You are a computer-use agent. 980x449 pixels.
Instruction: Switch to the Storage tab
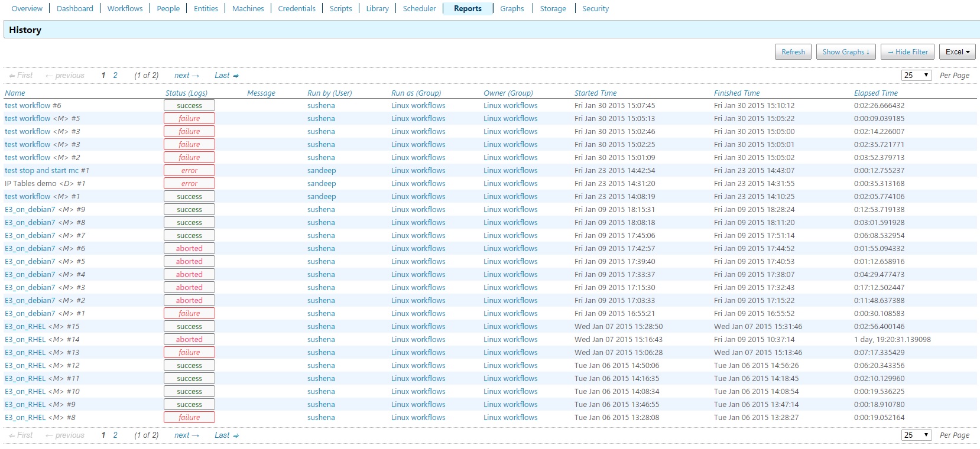tap(553, 8)
